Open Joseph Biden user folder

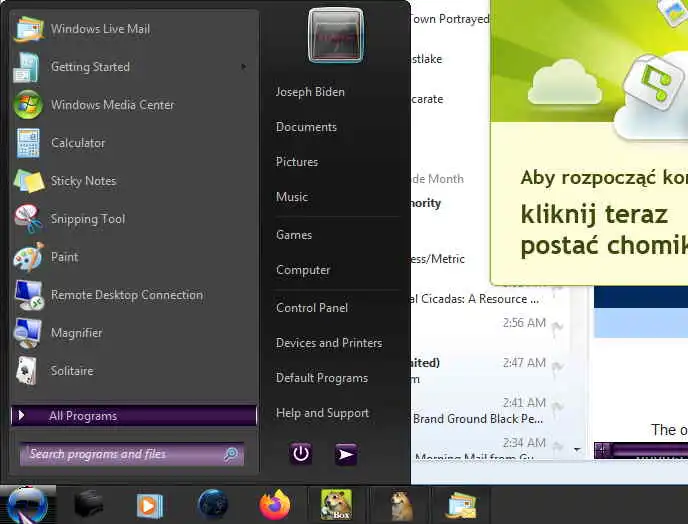[310, 92]
